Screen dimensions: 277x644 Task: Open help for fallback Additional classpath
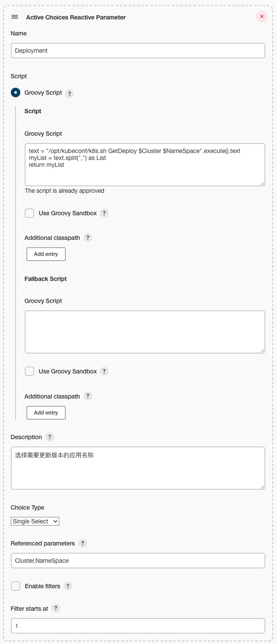coord(87,396)
